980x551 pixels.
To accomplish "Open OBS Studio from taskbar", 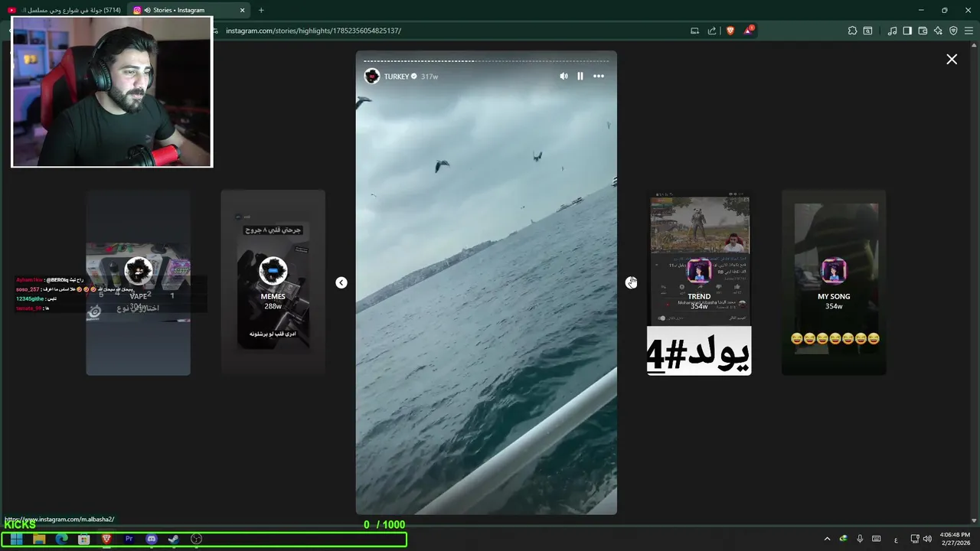I will point(196,539).
